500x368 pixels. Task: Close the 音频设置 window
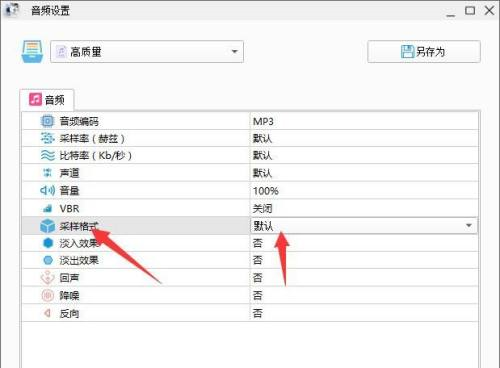click(489, 11)
